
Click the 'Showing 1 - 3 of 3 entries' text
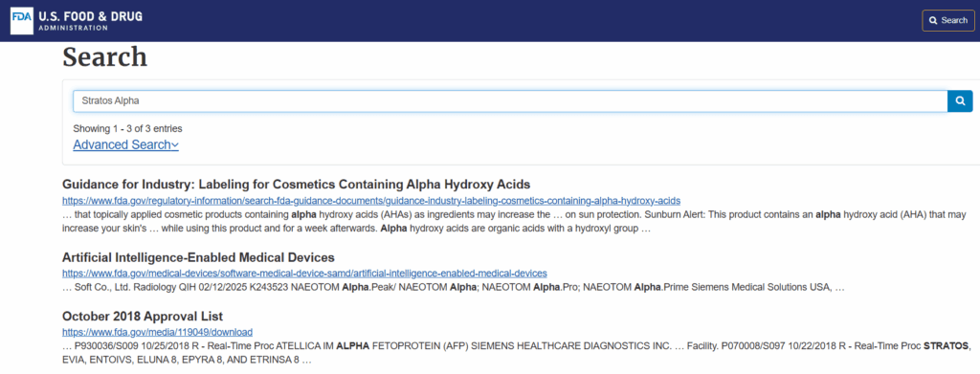(x=127, y=128)
